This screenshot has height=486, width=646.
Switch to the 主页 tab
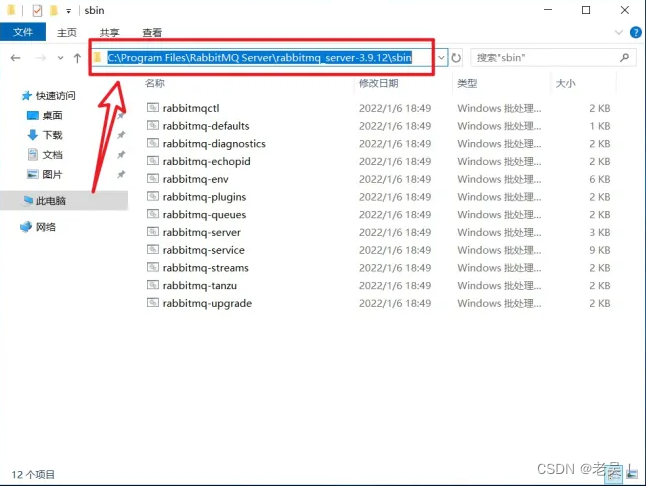(x=67, y=33)
